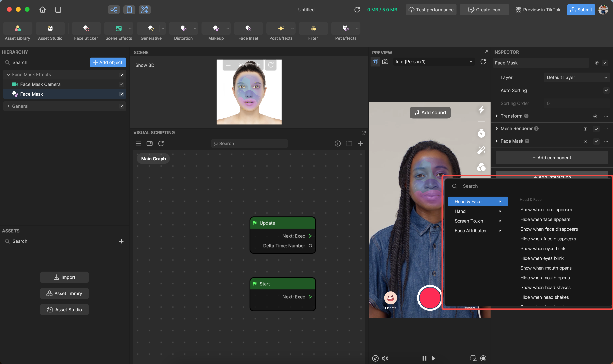Screen dimensions: 613x364
Task: Open Asset Studio button in Assets panel
Action: pos(64,310)
